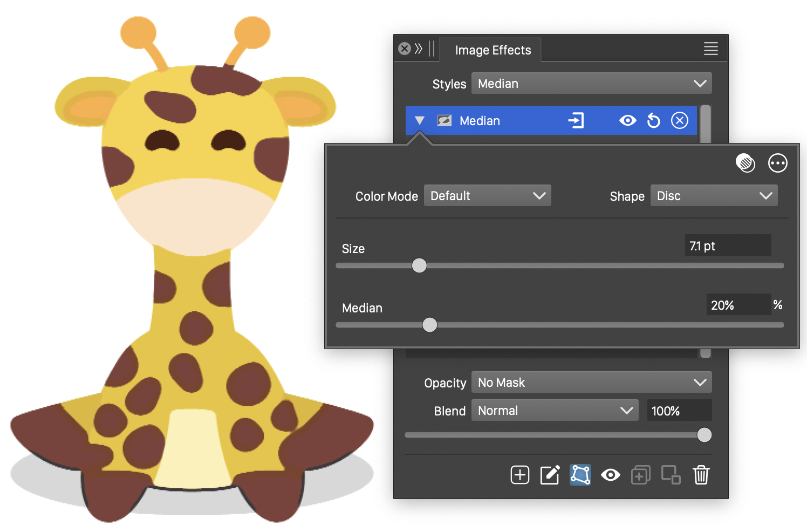Image resolution: width=807 pixels, height=532 pixels.
Task: Toggle the highlighted bounding shape icon
Action: click(x=580, y=475)
